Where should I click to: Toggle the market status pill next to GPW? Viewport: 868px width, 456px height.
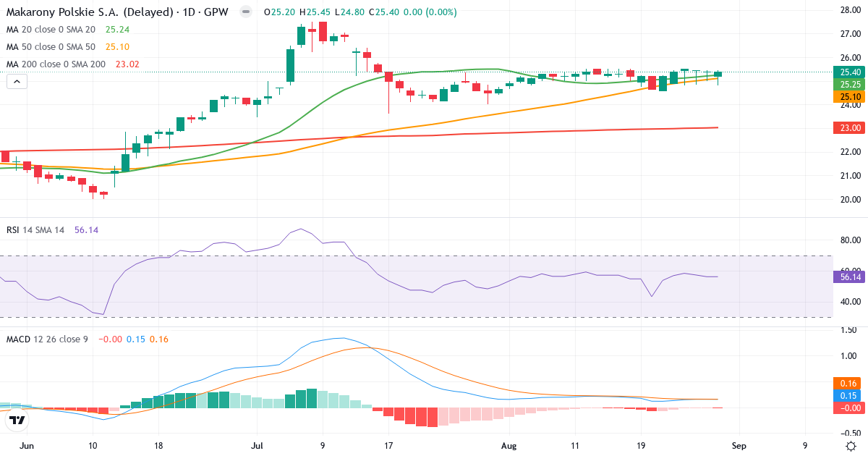point(246,12)
